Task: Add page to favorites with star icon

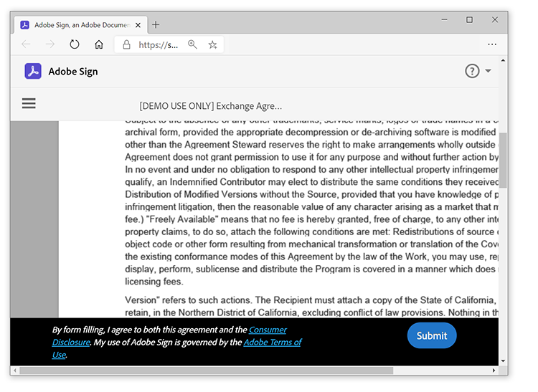Action: tap(213, 44)
